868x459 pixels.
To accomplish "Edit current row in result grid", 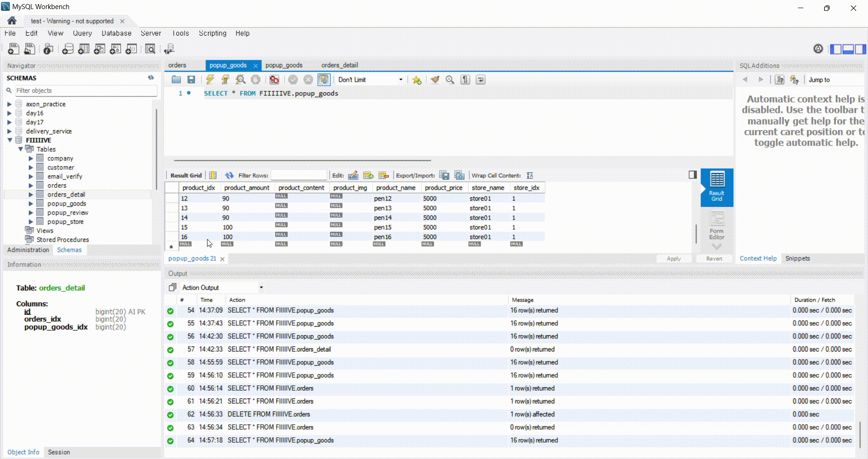I will pos(353,175).
